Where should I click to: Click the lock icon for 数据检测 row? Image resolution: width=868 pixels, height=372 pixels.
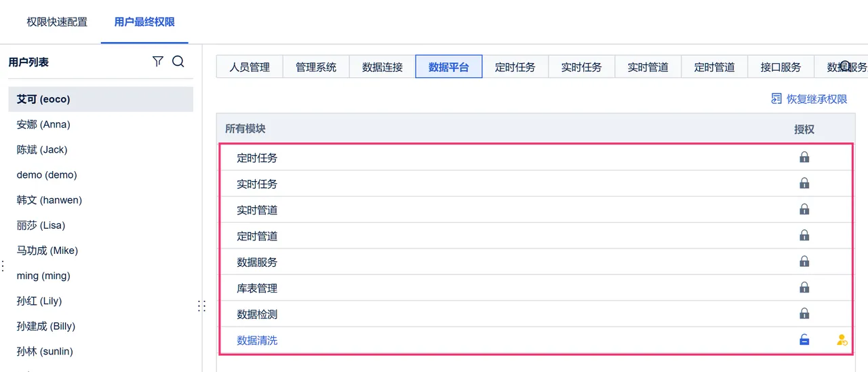pos(804,314)
